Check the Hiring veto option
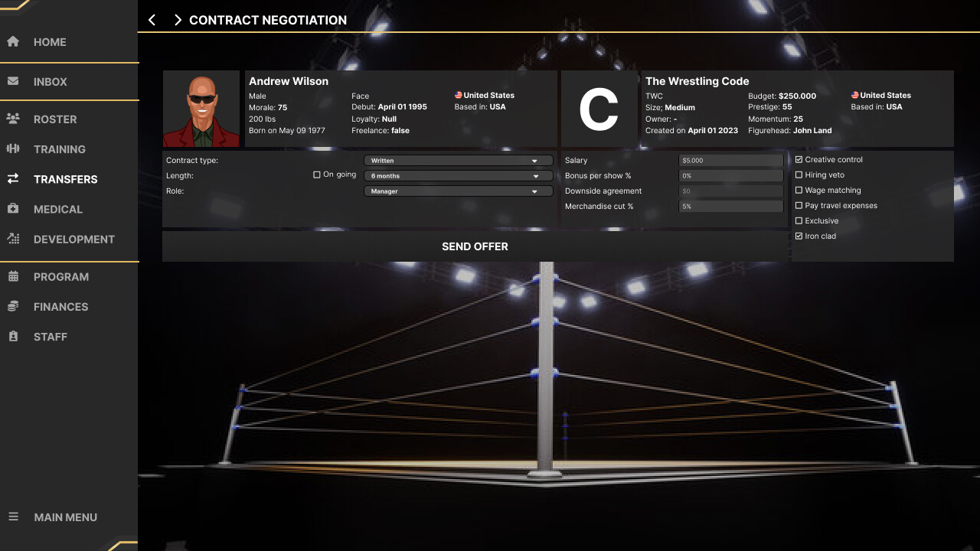 pos(799,174)
